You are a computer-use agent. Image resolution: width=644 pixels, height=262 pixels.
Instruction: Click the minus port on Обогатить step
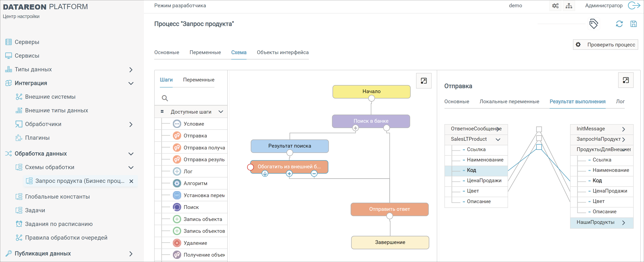coord(314,173)
